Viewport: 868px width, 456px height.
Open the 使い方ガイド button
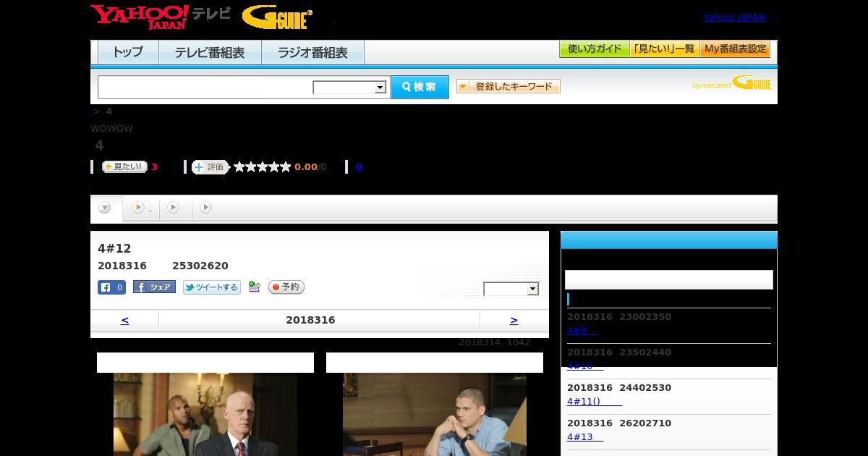pos(595,49)
